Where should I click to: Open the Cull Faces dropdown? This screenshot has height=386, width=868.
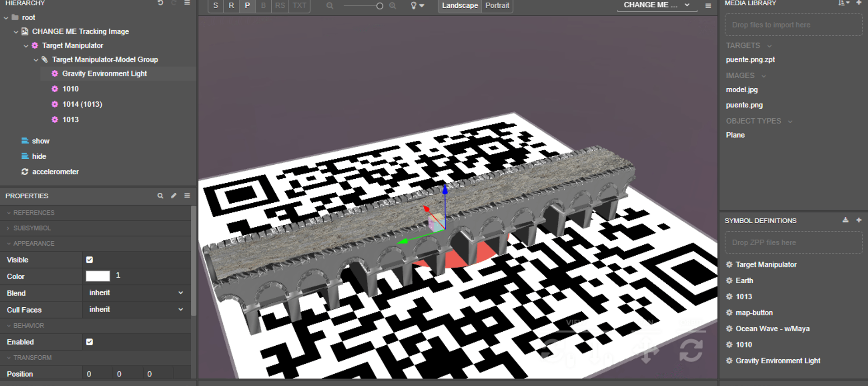click(x=136, y=310)
